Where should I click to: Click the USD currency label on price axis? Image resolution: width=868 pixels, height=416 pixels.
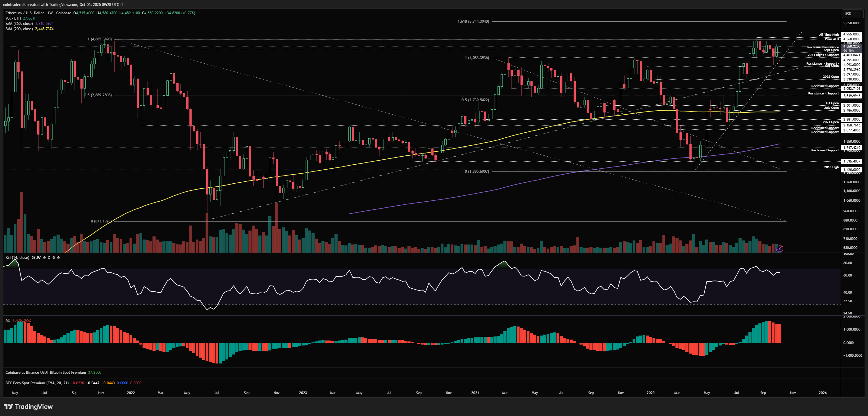848,14
